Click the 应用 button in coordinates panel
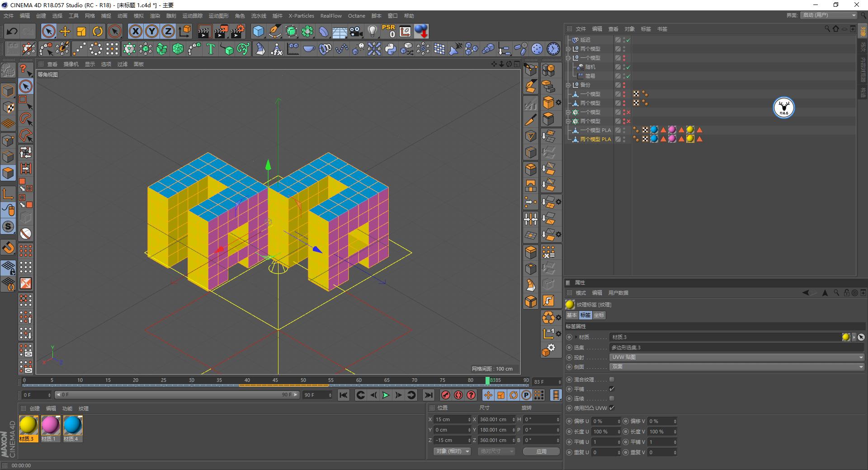This screenshot has height=470, width=868. coord(541,451)
